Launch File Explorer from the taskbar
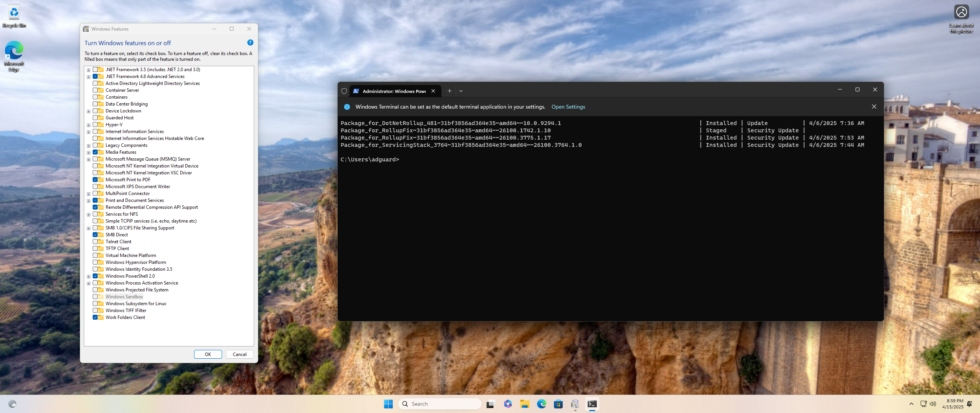This screenshot has height=413, width=980. [524, 403]
